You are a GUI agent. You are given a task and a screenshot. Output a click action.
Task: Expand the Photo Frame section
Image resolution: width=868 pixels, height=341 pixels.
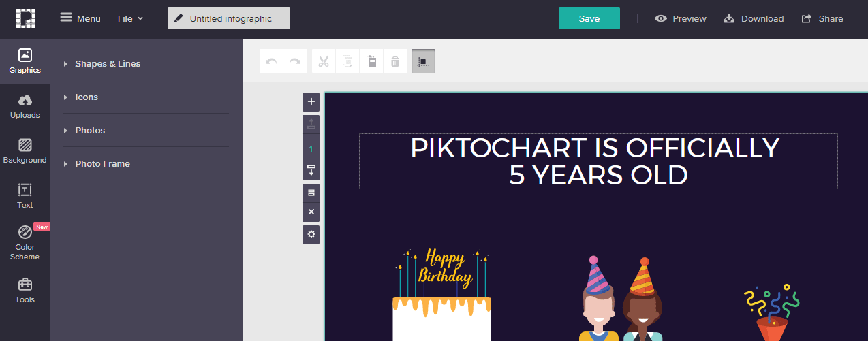click(x=146, y=163)
